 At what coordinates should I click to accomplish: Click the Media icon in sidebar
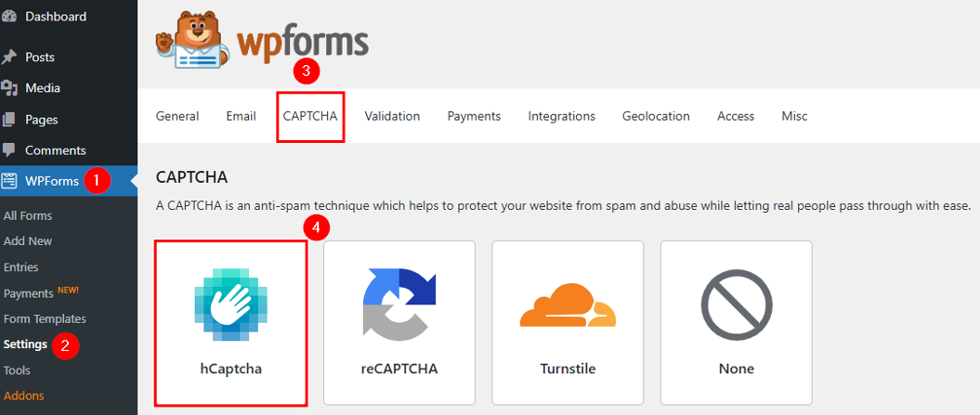pyautogui.click(x=9, y=88)
